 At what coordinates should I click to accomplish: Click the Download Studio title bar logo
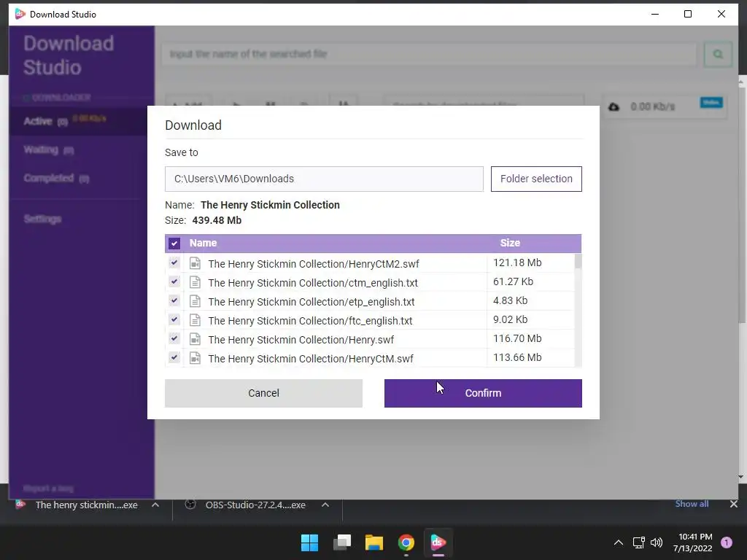(20, 14)
